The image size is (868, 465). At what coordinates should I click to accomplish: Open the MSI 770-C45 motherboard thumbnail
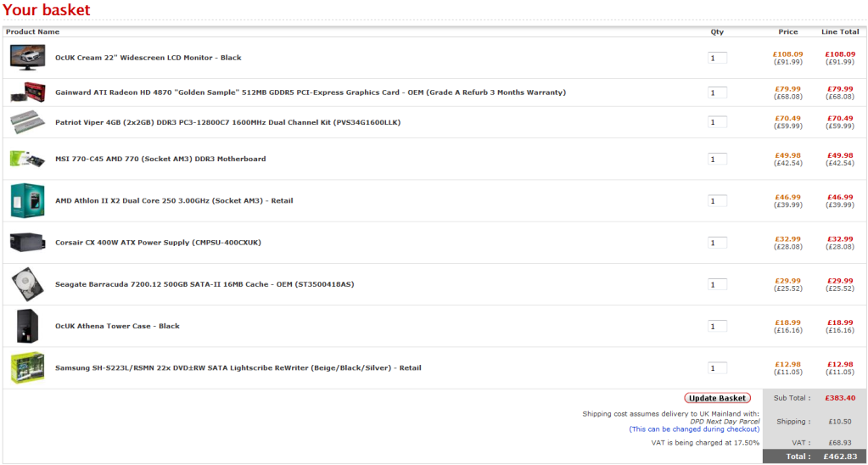[x=28, y=159]
